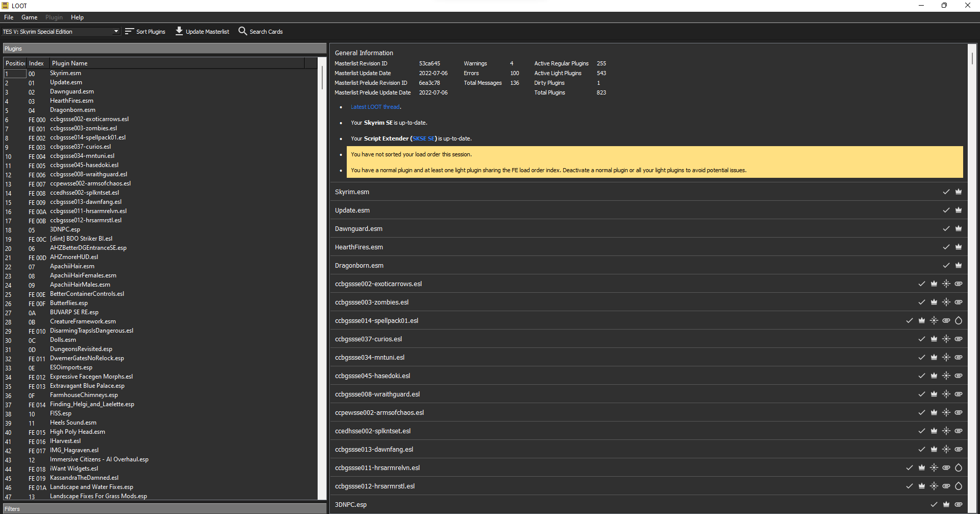This screenshot has height=514, width=980.
Task: Click the "not sorted your load order" warning
Action: 411,154
